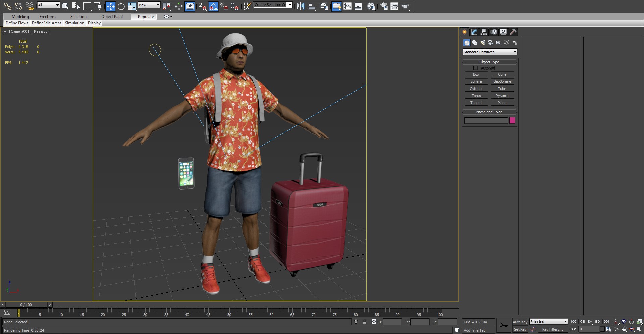Select the Space Warps category icon

(x=507, y=43)
